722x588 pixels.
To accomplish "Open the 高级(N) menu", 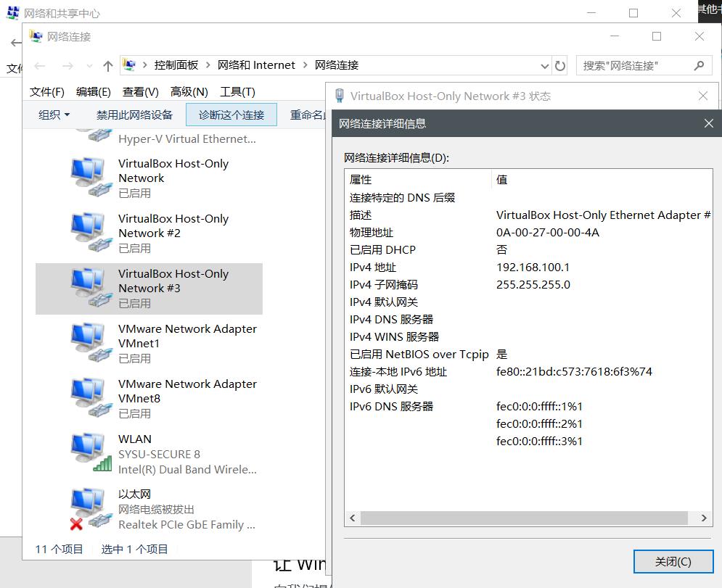I will point(189,92).
